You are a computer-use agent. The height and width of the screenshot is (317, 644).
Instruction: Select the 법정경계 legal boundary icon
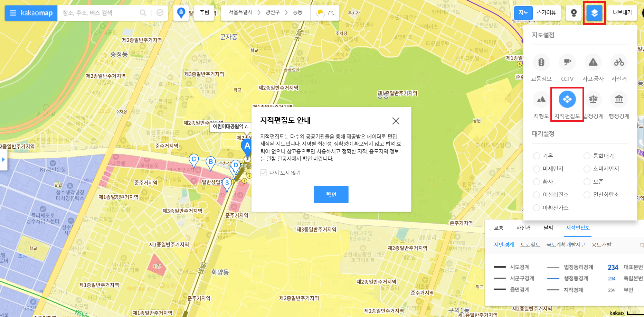coord(593,100)
